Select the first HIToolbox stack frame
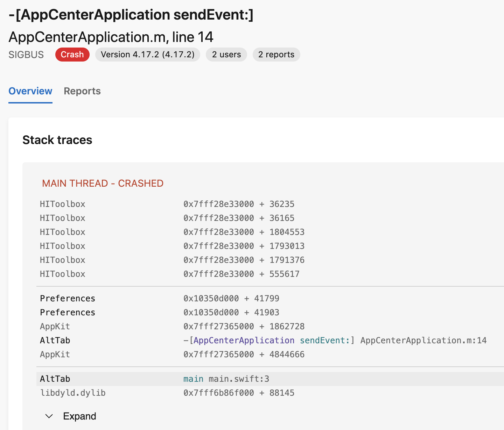 pyautogui.click(x=62, y=204)
